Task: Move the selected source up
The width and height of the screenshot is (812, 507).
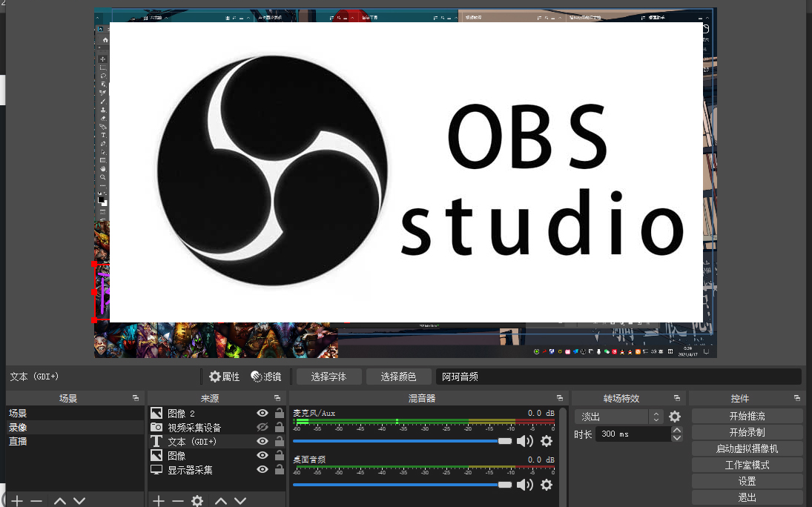Action: (x=221, y=501)
